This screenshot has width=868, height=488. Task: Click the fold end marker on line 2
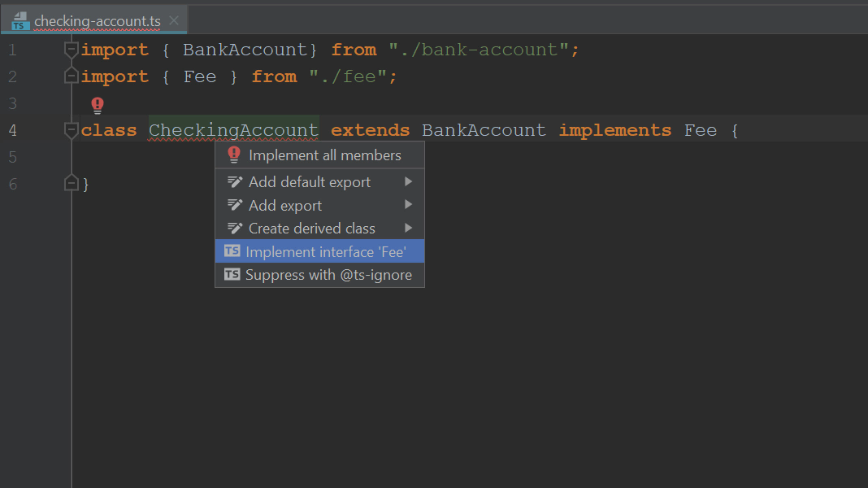coord(72,76)
